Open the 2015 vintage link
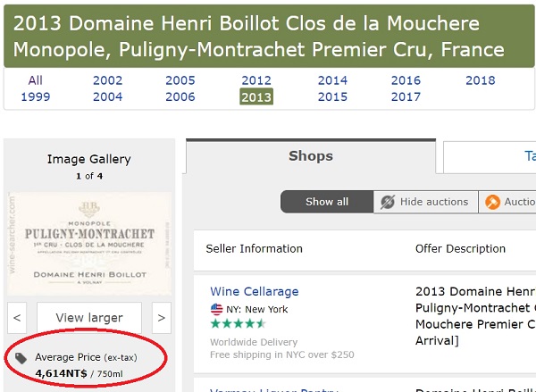536x392 pixels. point(332,96)
